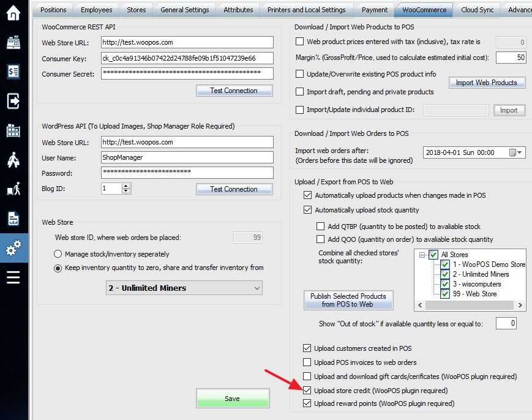Select Keep inventory quantity to zero radio
The height and width of the screenshot is (420, 532).
click(58, 268)
